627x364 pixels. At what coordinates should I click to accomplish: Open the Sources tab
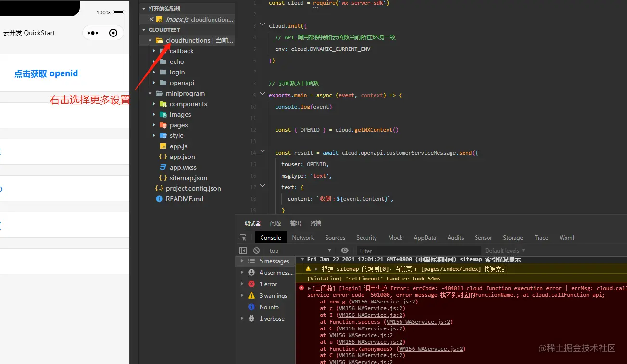(335, 238)
